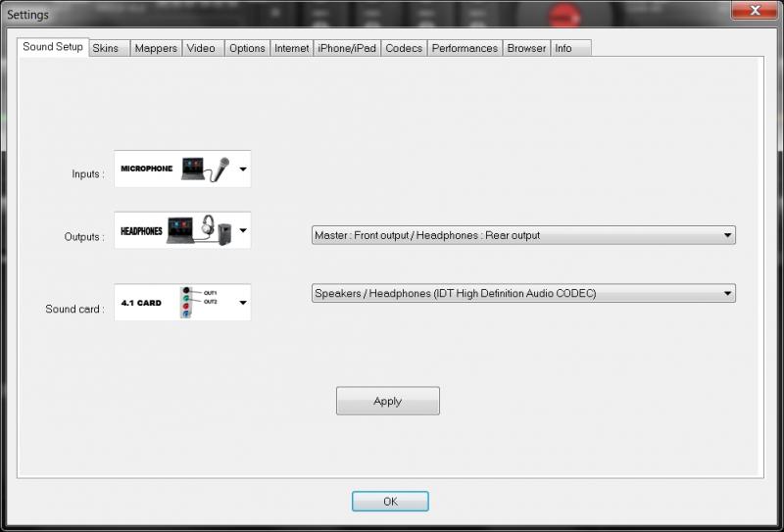Click the Apply button
Viewport: 784px width, 532px height.
click(388, 401)
